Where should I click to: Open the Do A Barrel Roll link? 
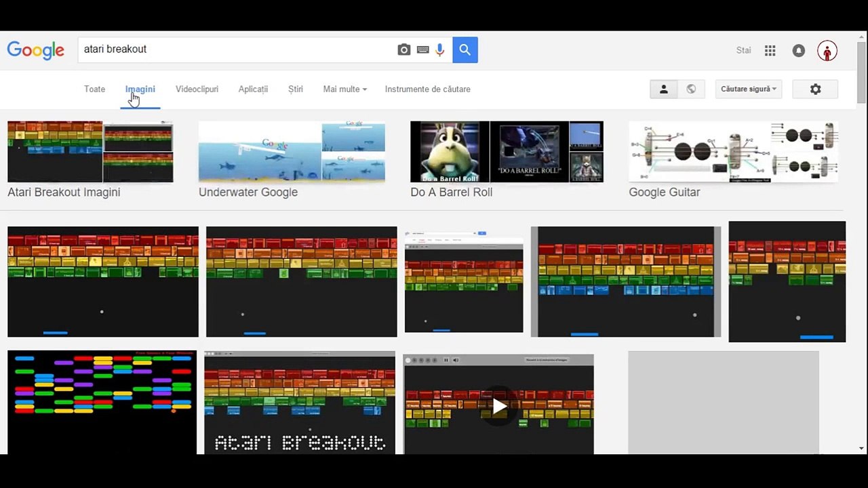pyautogui.click(x=452, y=192)
